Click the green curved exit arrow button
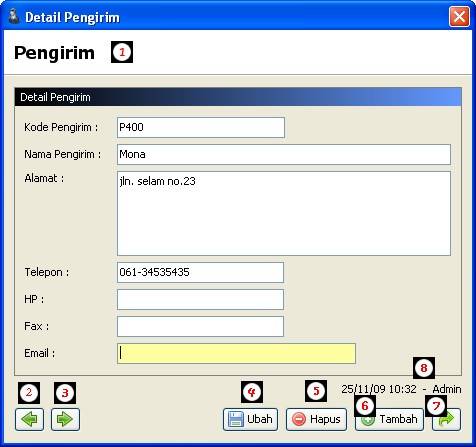 (x=447, y=420)
